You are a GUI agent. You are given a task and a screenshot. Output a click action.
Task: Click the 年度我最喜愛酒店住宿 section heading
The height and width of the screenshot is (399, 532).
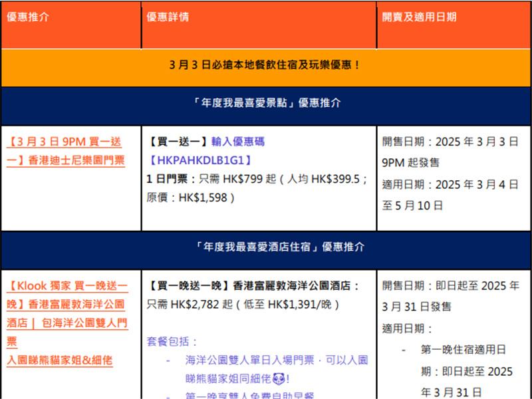pyautogui.click(x=265, y=247)
